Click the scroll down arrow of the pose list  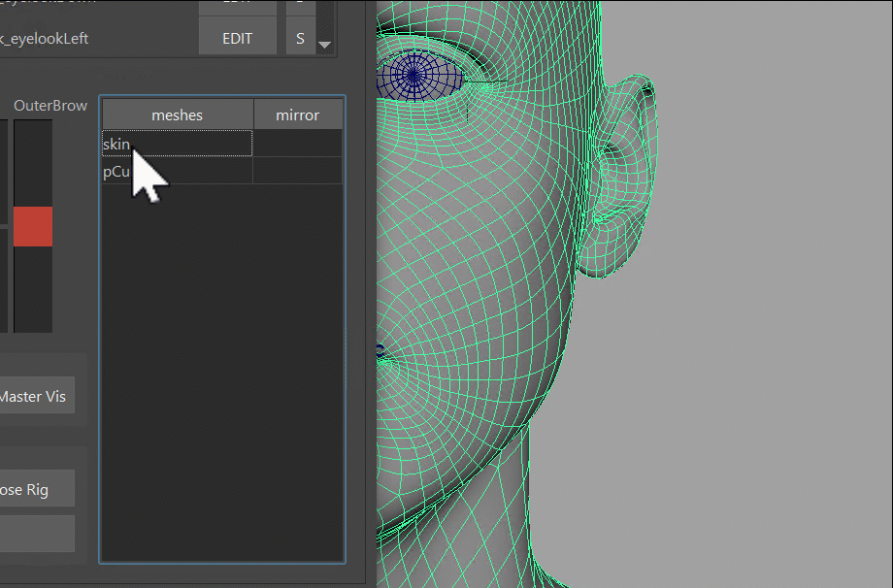324,45
